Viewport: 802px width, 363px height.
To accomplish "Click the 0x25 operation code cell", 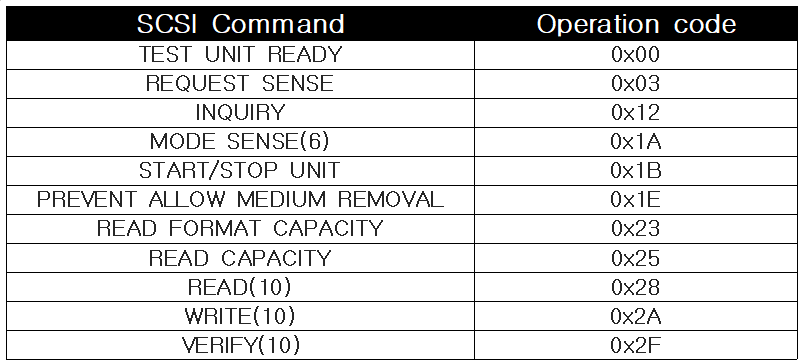I will (636, 258).
